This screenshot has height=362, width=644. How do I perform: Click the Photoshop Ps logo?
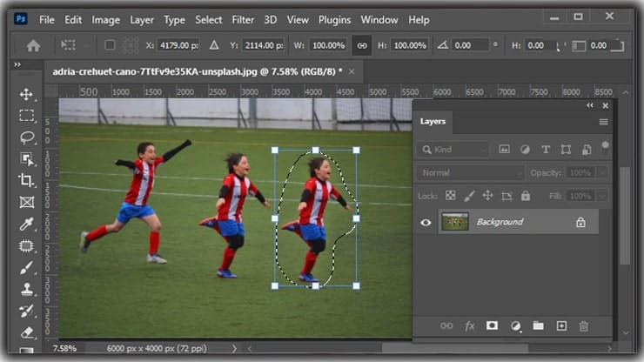(x=21, y=19)
